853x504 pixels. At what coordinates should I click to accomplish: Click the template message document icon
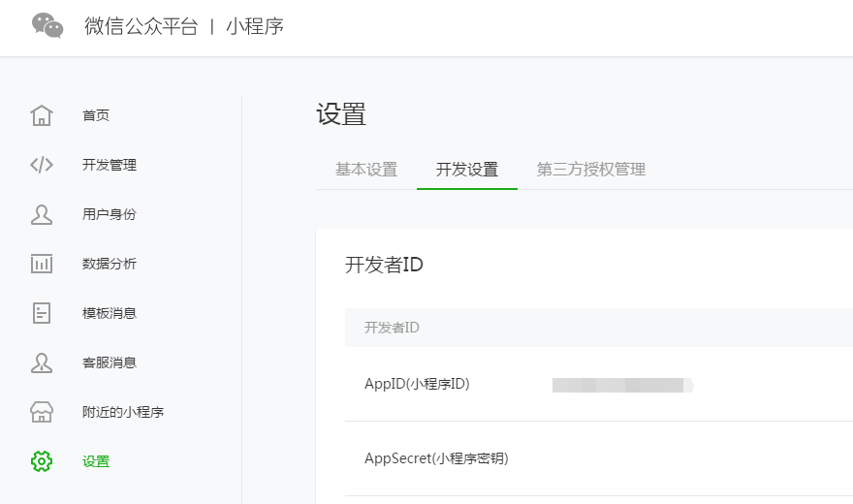pyautogui.click(x=42, y=313)
